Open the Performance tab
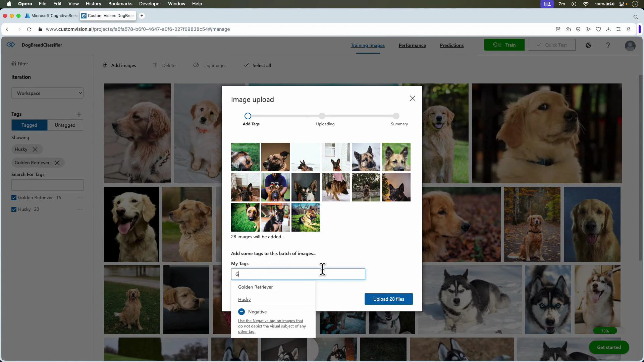Viewport: 644px width, 362px height. 412,45
